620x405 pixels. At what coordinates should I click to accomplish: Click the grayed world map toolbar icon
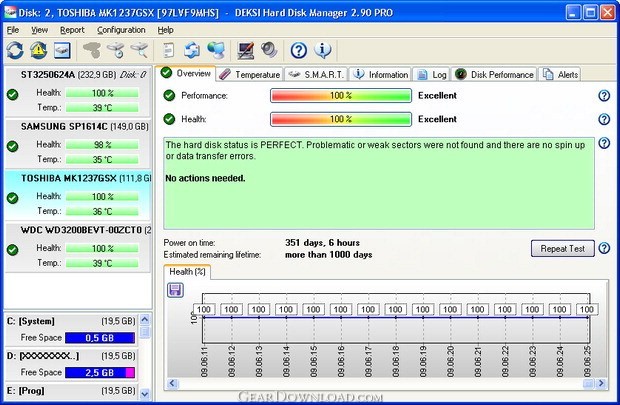click(92, 50)
